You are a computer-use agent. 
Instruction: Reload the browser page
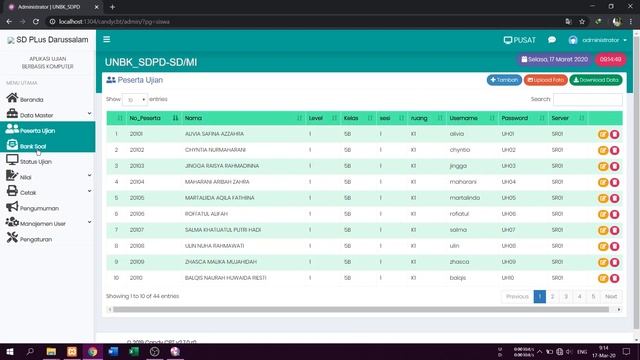36,21
